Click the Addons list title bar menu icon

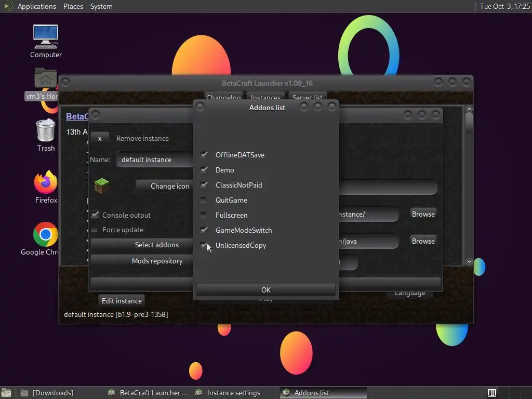click(x=200, y=107)
